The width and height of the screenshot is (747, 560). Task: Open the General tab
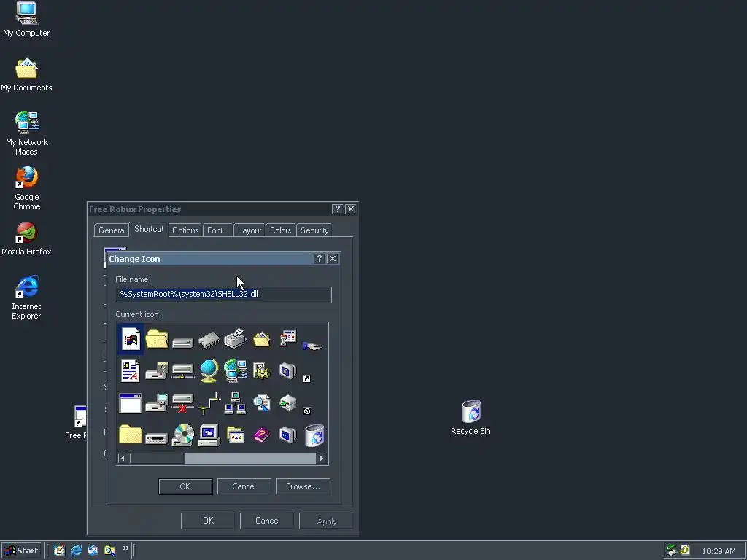(112, 230)
